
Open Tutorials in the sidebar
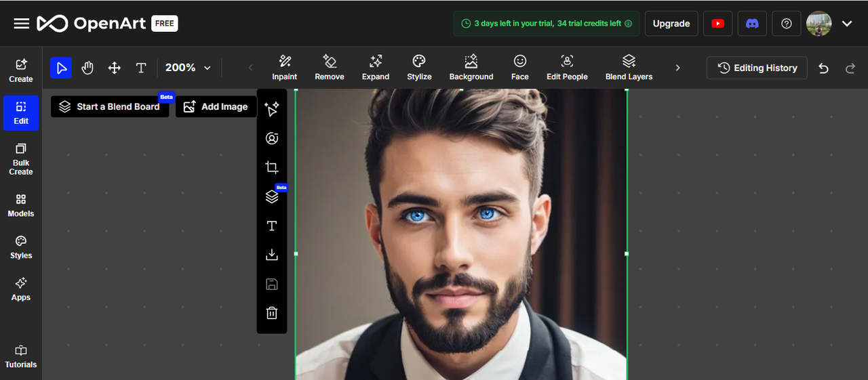coord(21,357)
